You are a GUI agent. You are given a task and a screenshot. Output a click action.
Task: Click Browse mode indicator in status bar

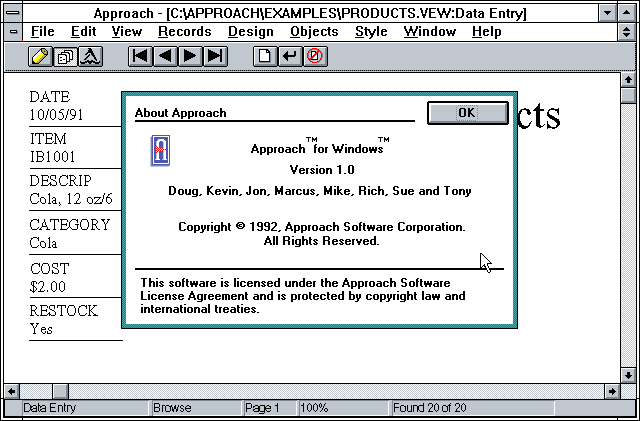coord(172,408)
